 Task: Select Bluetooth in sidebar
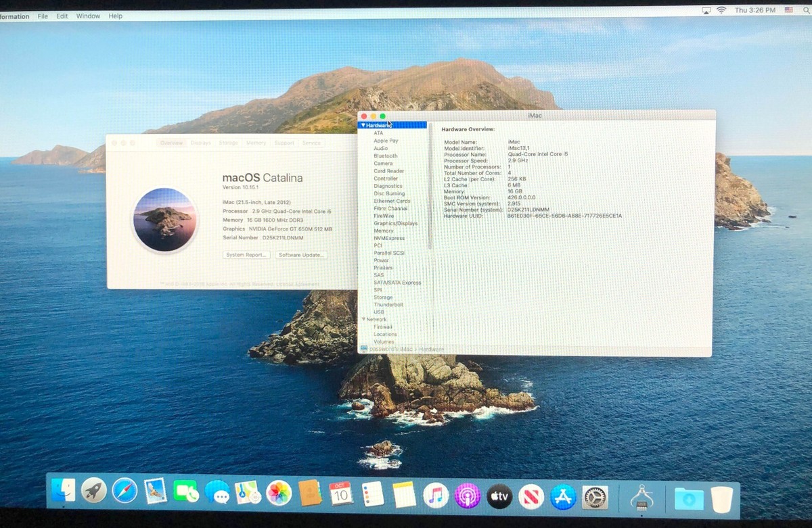coord(386,155)
